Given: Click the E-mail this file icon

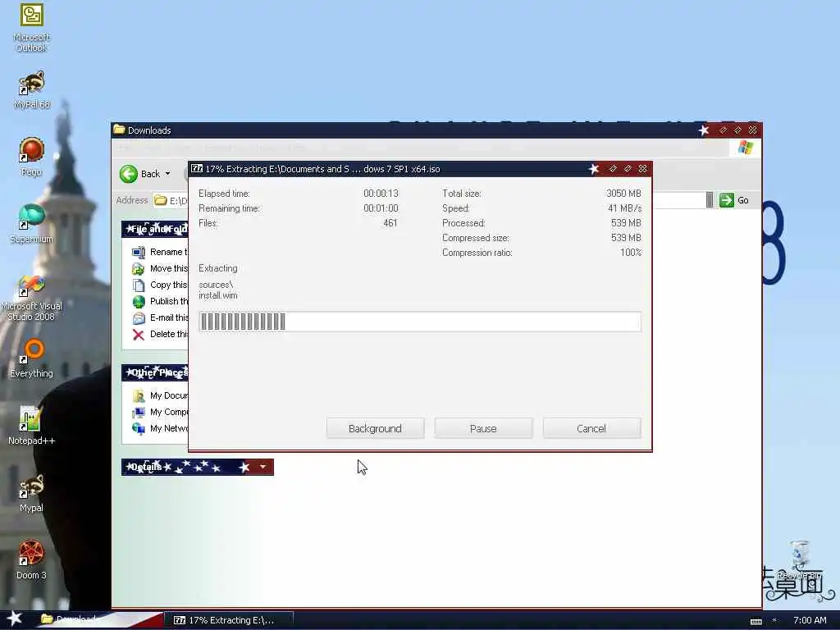Looking at the screenshot, I should pos(138,318).
